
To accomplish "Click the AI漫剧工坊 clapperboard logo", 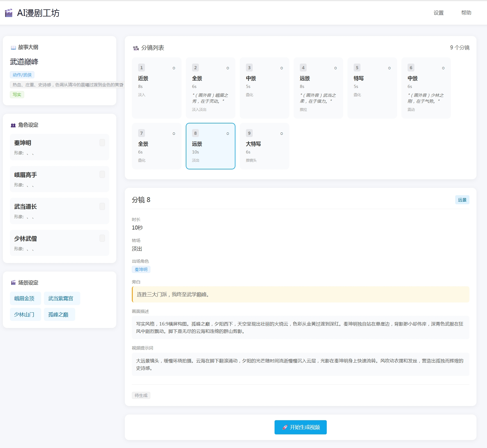I will point(9,13).
